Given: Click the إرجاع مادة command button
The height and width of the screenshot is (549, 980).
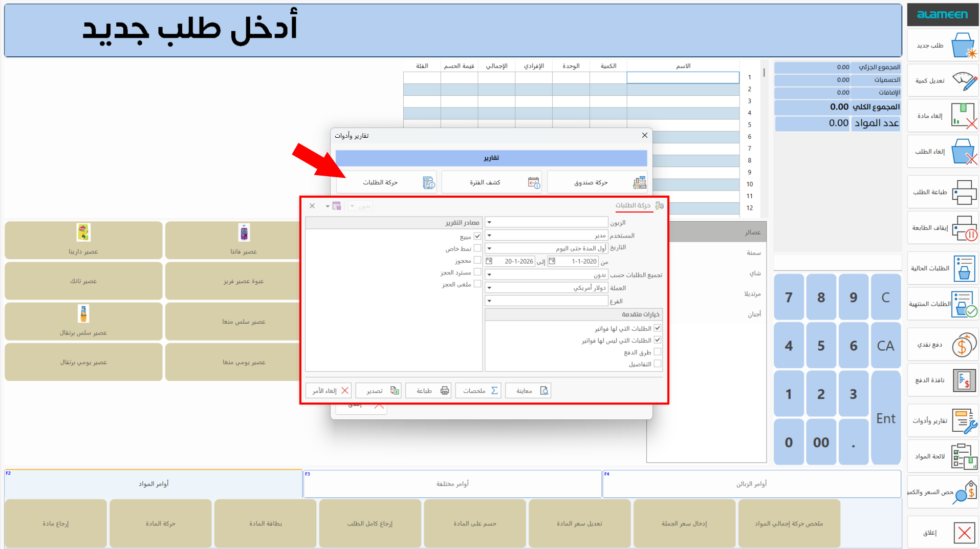Looking at the screenshot, I should 56,523.
